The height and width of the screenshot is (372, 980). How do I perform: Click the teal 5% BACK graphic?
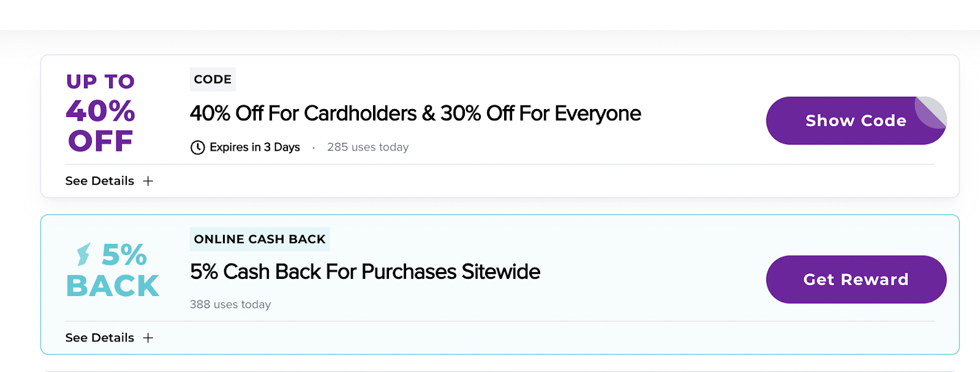click(113, 270)
